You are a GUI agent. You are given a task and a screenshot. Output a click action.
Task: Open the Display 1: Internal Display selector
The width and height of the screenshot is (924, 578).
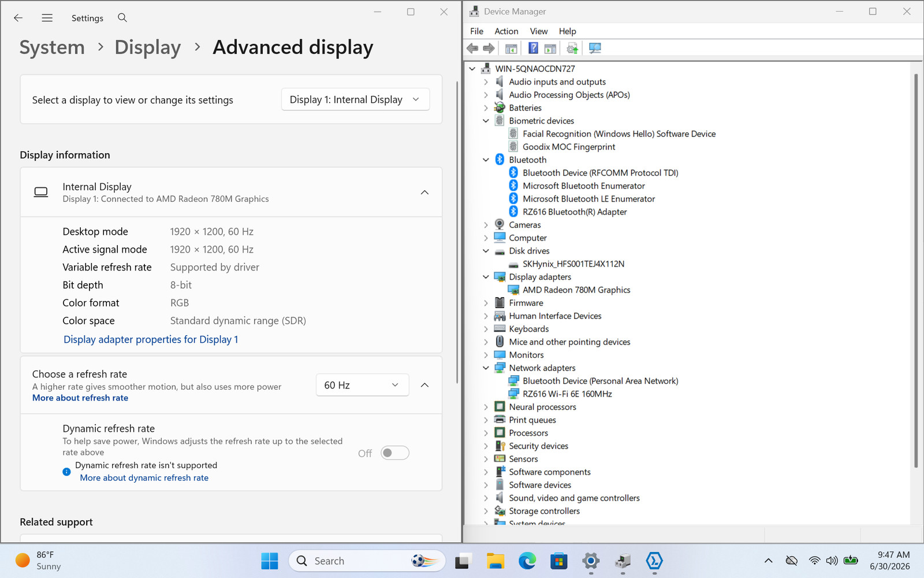tap(355, 99)
